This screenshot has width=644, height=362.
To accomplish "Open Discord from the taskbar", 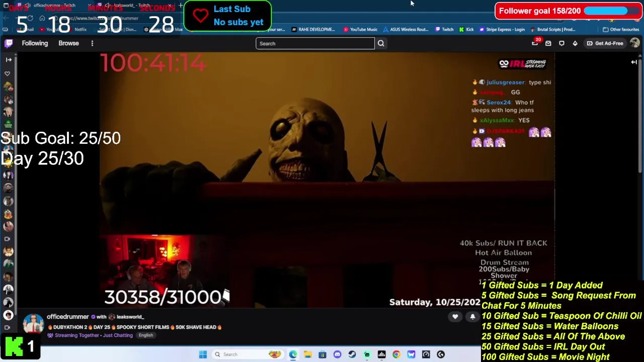I will coord(337,354).
